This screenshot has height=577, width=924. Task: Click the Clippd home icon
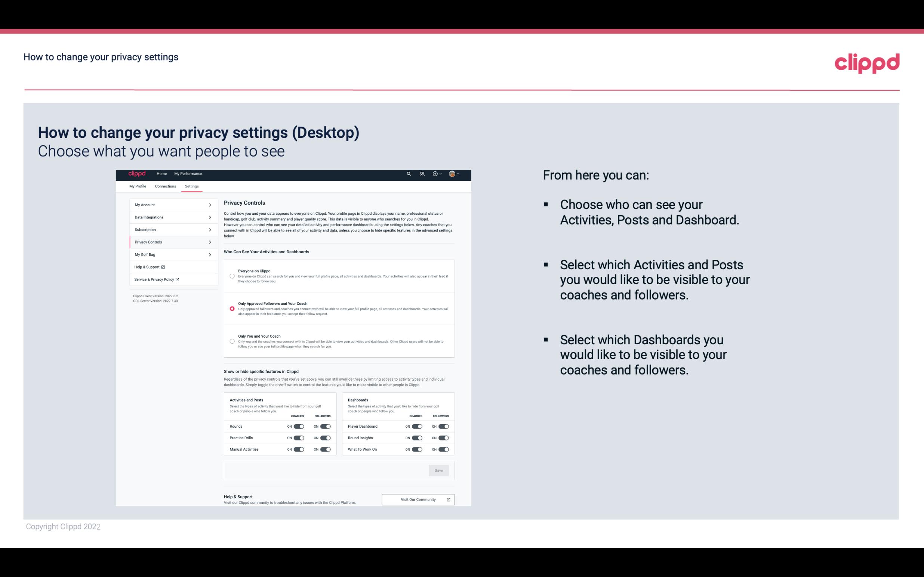coord(137,174)
